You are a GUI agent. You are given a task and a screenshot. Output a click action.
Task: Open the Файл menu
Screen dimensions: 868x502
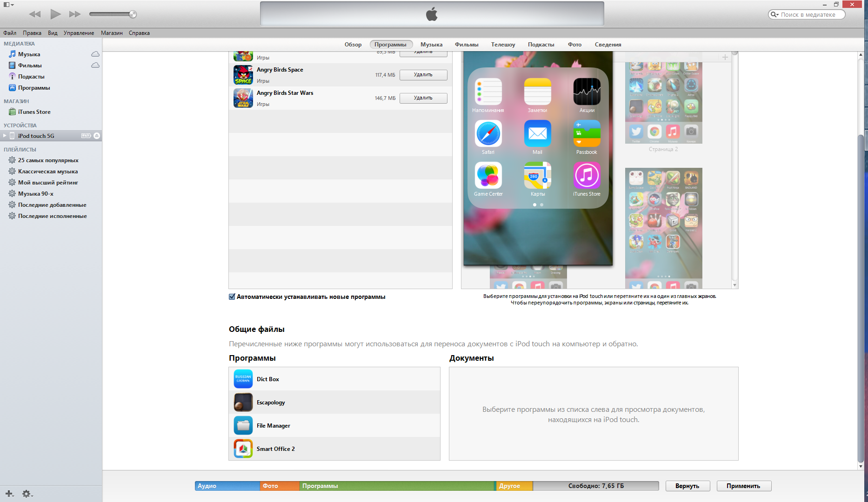pos(10,33)
